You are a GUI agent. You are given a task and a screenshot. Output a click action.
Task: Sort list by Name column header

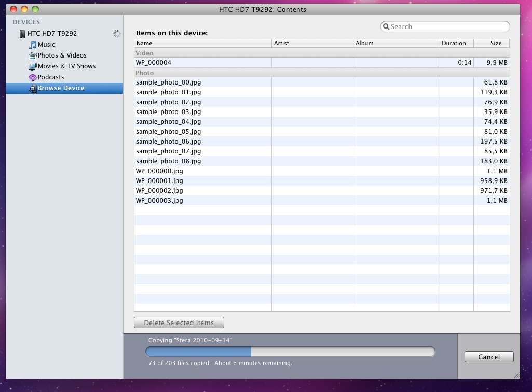(203, 43)
